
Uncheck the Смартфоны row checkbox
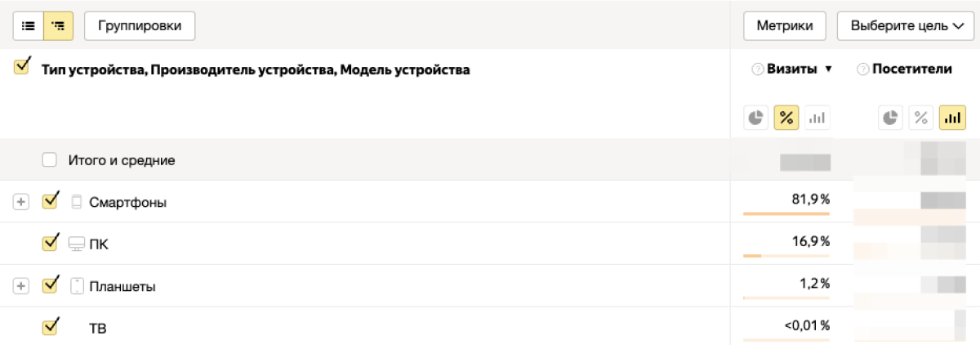tap(49, 201)
